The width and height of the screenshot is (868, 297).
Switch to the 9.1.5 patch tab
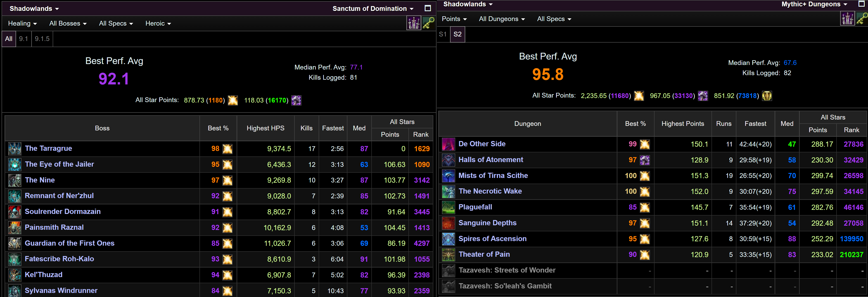coord(42,39)
